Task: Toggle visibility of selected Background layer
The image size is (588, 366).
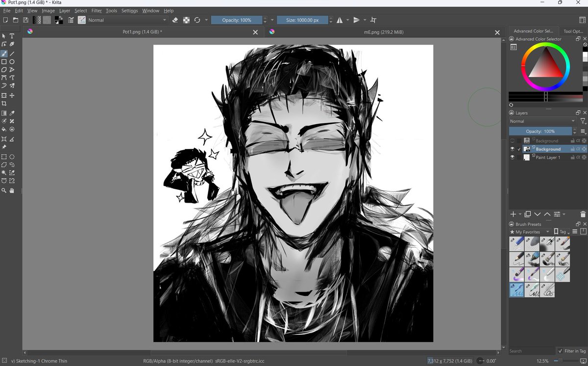Action: coord(512,149)
